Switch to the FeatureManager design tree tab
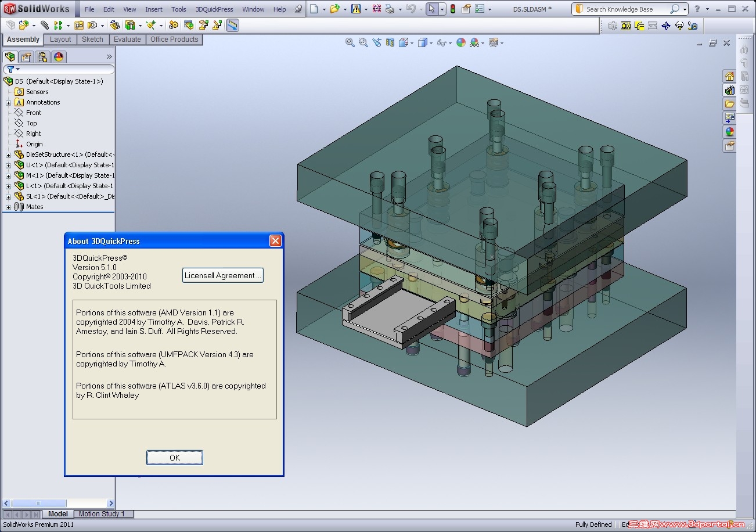 9,56
